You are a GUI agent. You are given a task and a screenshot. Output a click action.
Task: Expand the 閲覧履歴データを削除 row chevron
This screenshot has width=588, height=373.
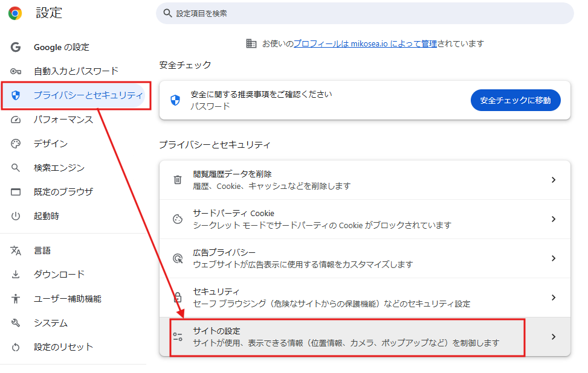554,180
